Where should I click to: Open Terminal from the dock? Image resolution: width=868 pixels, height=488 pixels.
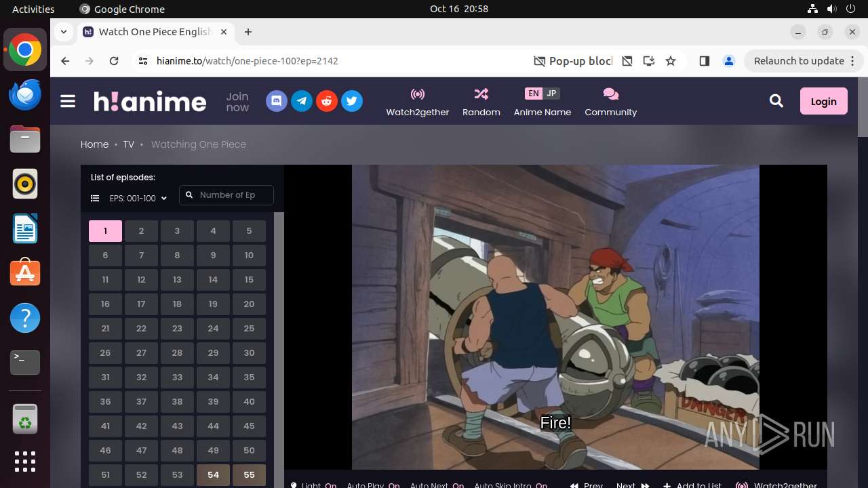point(25,363)
